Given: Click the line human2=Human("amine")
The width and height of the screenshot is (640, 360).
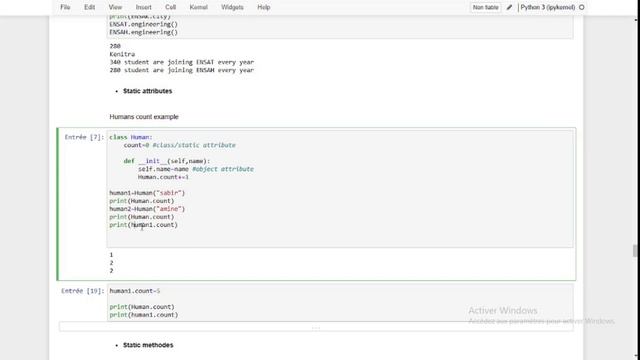Looking at the screenshot, I should [147, 209].
